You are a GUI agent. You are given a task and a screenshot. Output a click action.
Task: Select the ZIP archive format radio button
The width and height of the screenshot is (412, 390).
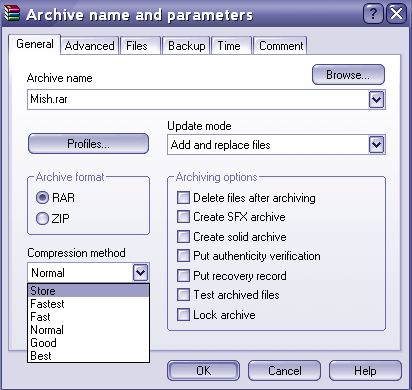[42, 219]
